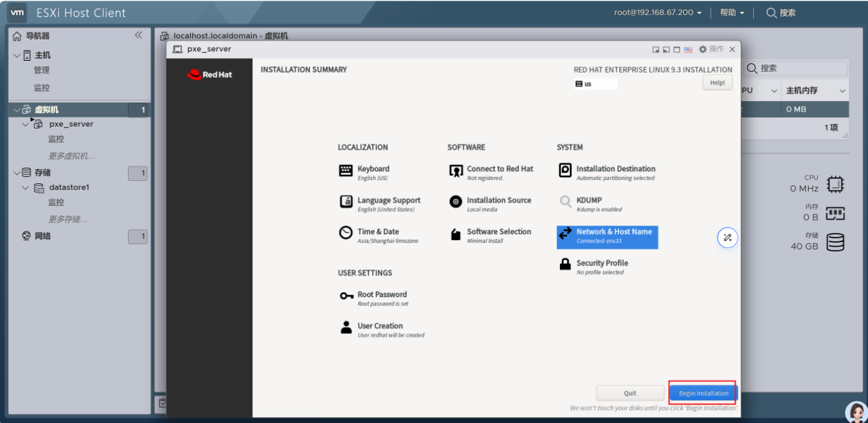
Task: Click the 40 GB storage value
Action: pyautogui.click(x=805, y=246)
